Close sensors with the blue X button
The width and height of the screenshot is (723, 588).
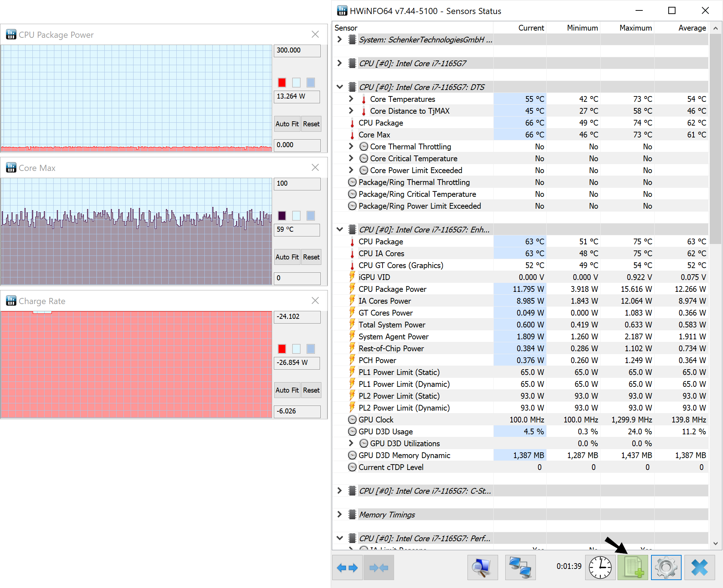pyautogui.click(x=700, y=567)
